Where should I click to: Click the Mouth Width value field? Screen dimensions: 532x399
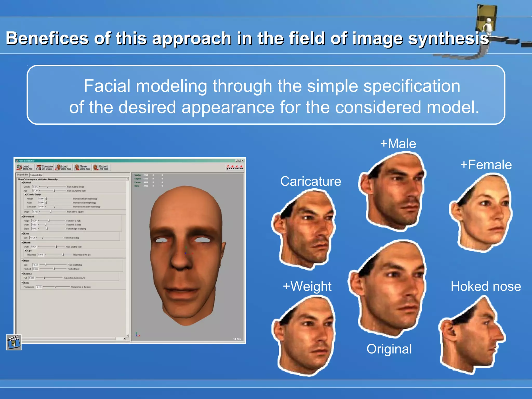pos(34,247)
